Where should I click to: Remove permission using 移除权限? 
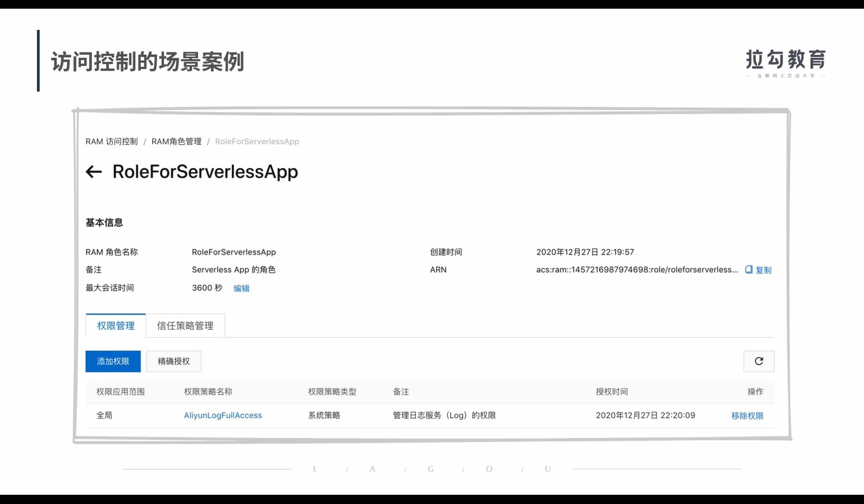[x=747, y=415]
